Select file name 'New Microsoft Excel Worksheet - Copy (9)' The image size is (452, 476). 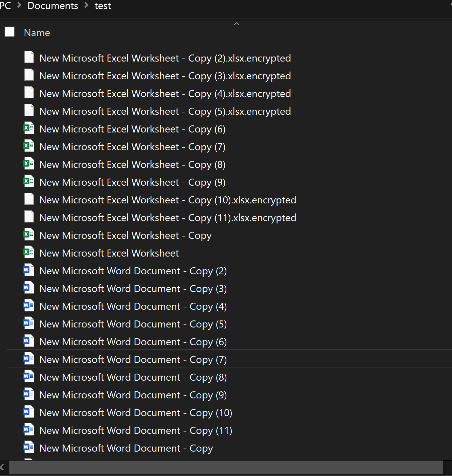coord(132,182)
